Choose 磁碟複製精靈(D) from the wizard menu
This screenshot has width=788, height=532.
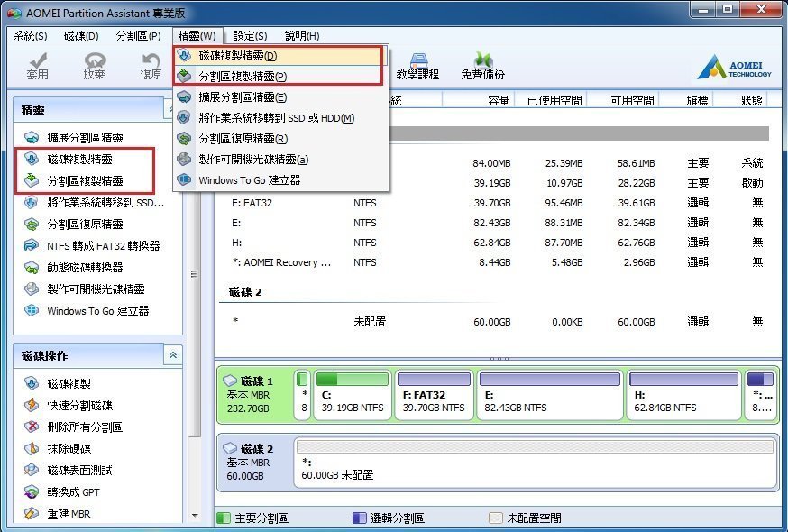coord(279,56)
